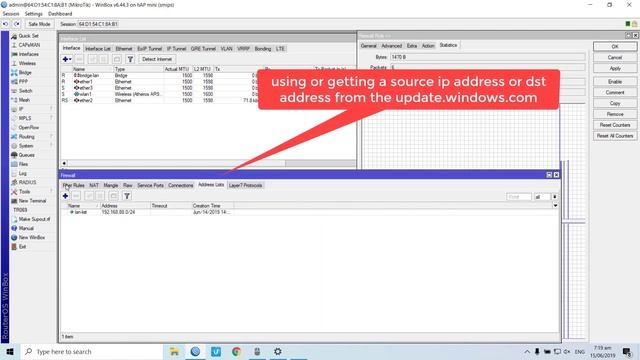Open the Settings menu
Viewport: 640px width, 360px height.
(x=33, y=14)
